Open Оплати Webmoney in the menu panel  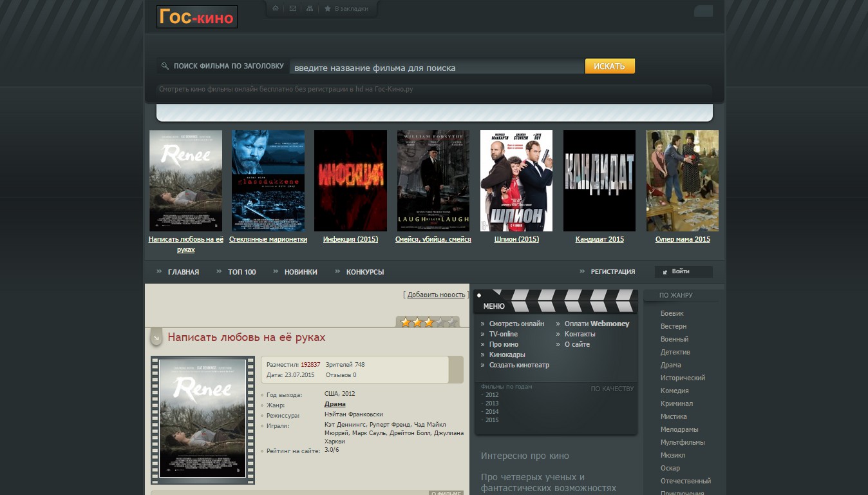[597, 324]
